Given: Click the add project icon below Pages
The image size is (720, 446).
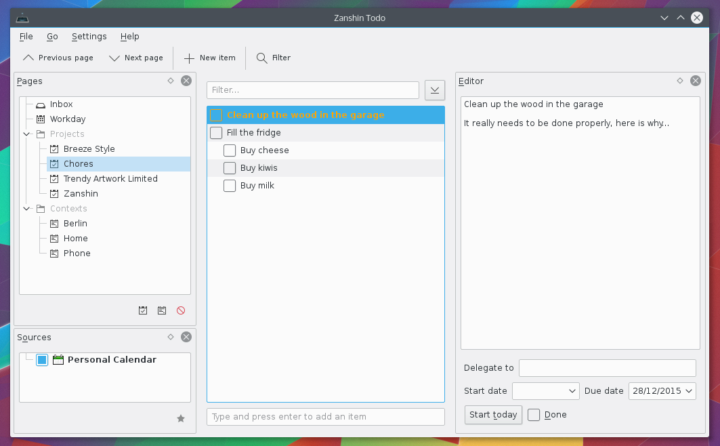Looking at the screenshot, I should point(142,311).
